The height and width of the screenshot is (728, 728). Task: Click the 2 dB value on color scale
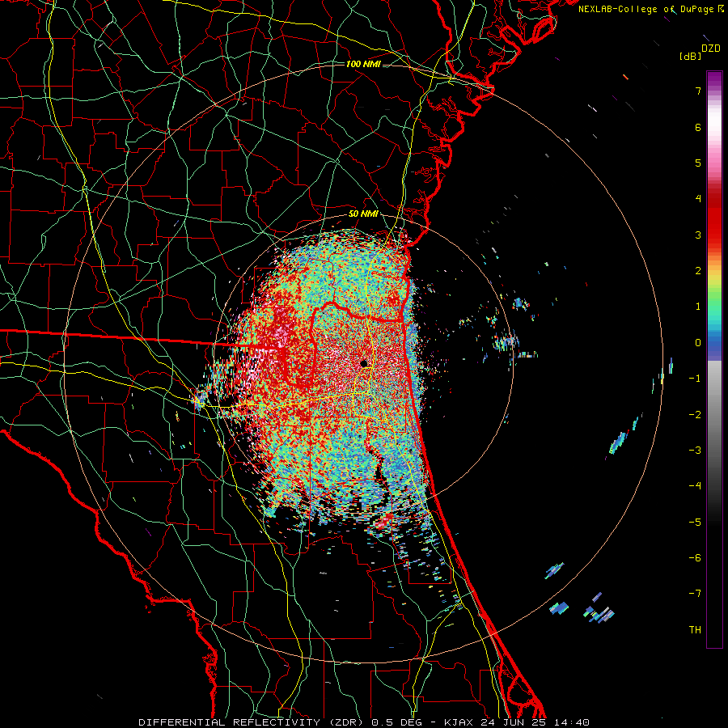pos(698,271)
